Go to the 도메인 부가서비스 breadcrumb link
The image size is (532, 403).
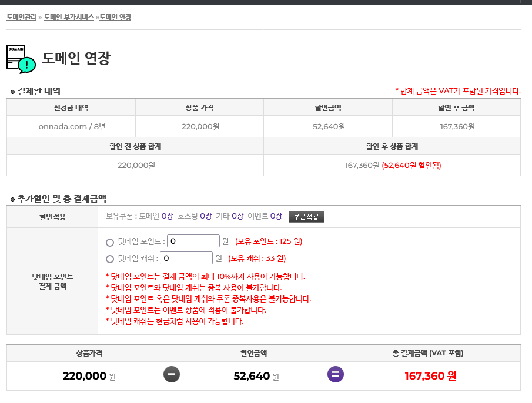point(69,18)
